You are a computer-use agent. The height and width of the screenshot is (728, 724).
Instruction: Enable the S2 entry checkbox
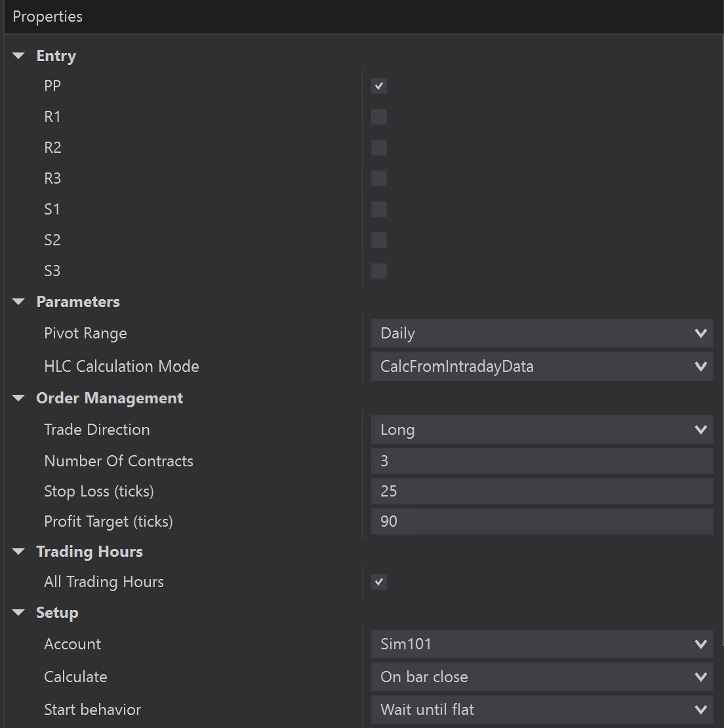click(378, 240)
